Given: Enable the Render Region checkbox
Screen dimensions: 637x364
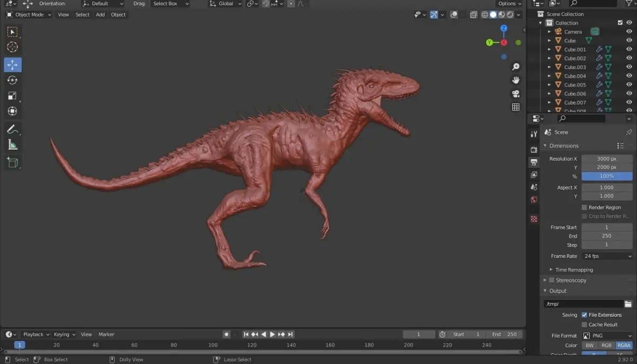Looking at the screenshot, I should coord(584,207).
